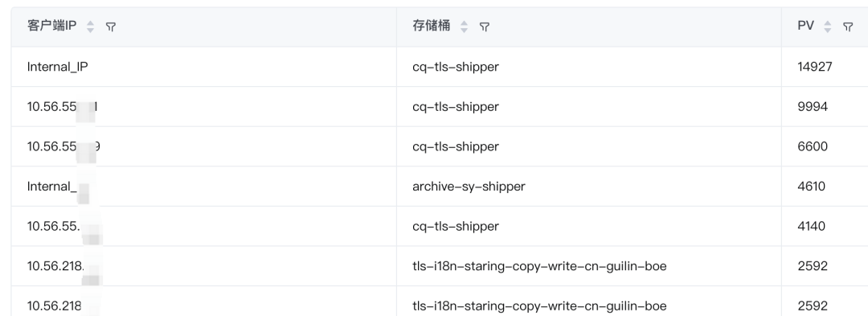Select the cq-tls-shipper bucket in the first row

(x=456, y=67)
